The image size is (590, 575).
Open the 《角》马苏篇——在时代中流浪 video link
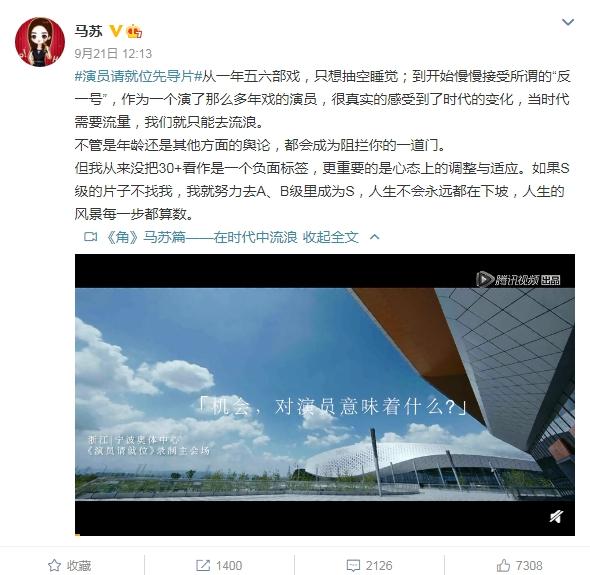tap(202, 237)
